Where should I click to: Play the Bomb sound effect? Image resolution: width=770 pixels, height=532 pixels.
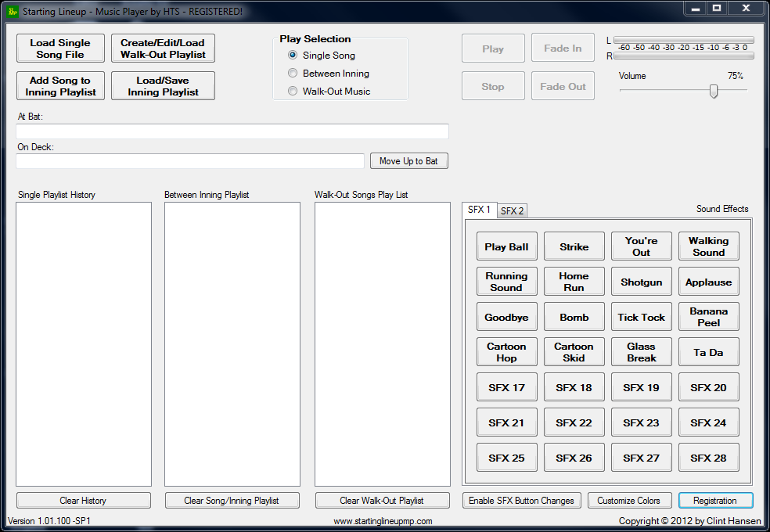(574, 317)
